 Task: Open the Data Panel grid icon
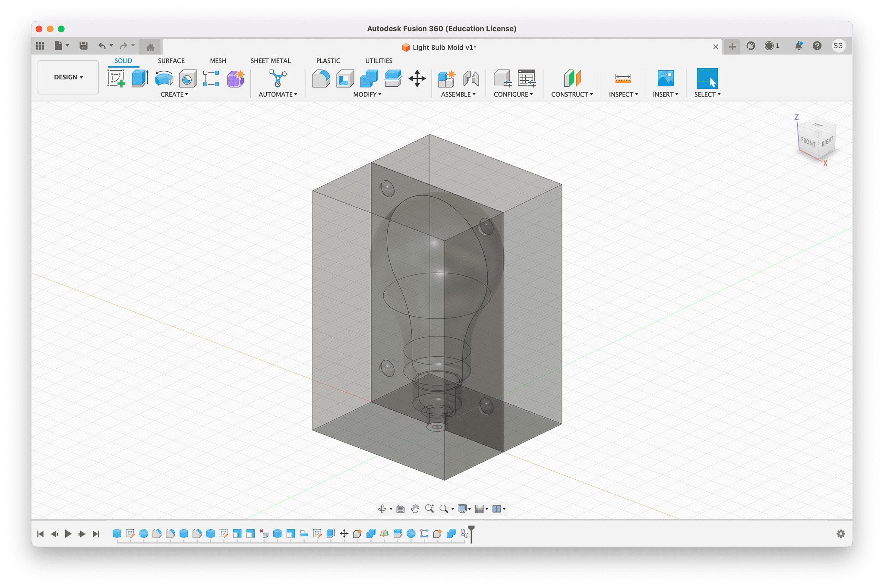pyautogui.click(x=40, y=45)
